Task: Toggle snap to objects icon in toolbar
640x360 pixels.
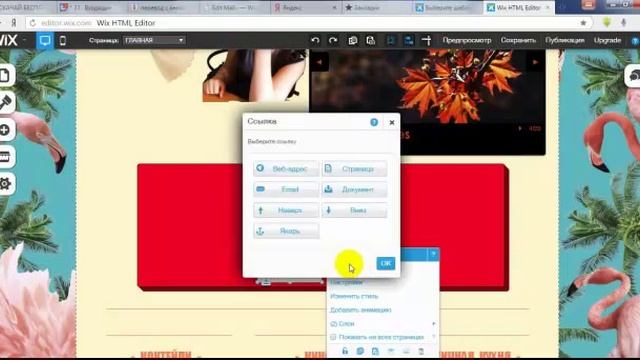Action: point(409,40)
